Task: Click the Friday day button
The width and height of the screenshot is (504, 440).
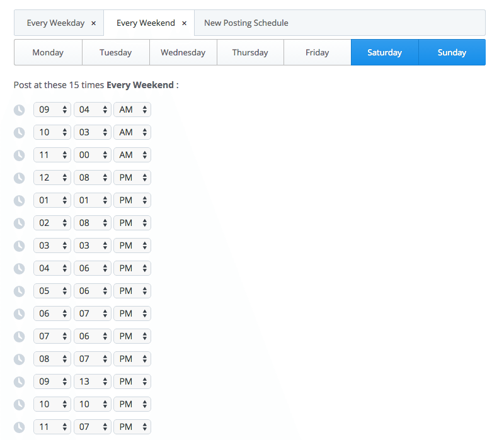Action: (x=317, y=52)
